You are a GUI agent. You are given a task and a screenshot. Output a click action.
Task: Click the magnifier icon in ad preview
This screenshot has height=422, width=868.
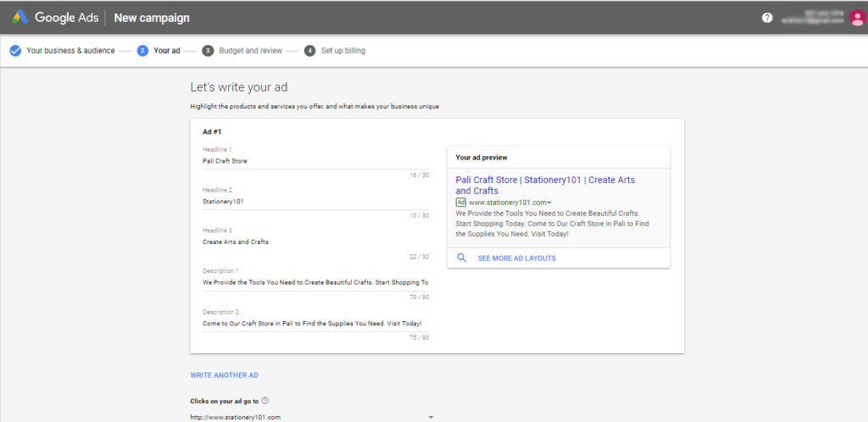click(462, 258)
